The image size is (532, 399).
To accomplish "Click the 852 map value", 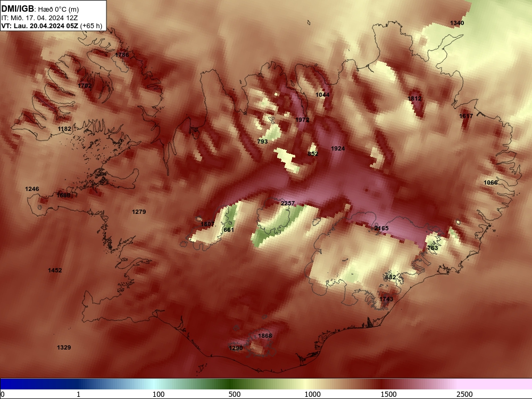I will pyautogui.click(x=313, y=154).
